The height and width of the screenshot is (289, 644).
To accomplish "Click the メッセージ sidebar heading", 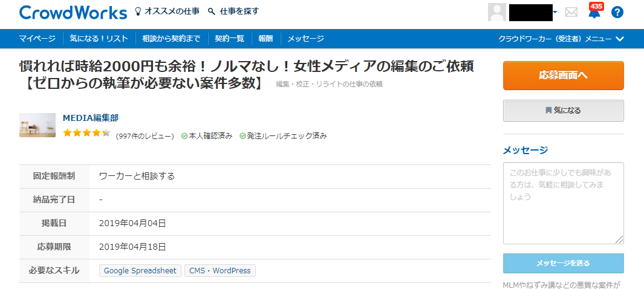I will [x=525, y=151].
